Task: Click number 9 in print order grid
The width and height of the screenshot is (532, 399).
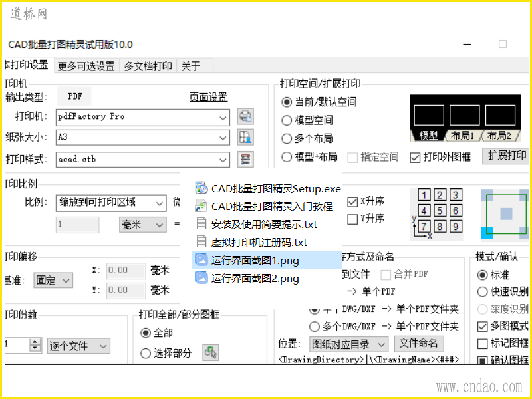Action: point(456,226)
